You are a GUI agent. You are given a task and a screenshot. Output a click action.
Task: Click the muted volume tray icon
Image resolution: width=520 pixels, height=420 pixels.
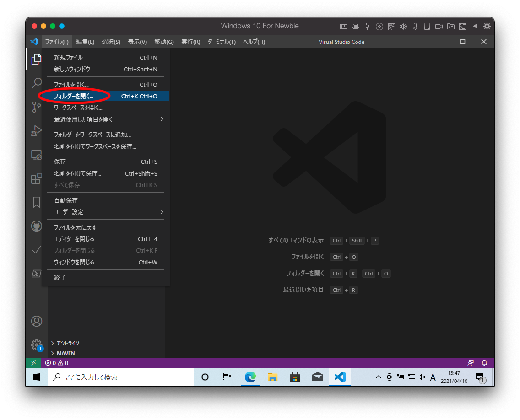click(422, 377)
